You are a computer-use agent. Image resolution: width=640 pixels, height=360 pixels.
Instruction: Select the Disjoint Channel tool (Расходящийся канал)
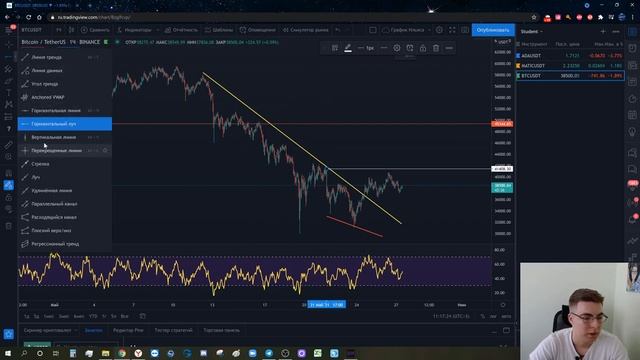coord(64,217)
